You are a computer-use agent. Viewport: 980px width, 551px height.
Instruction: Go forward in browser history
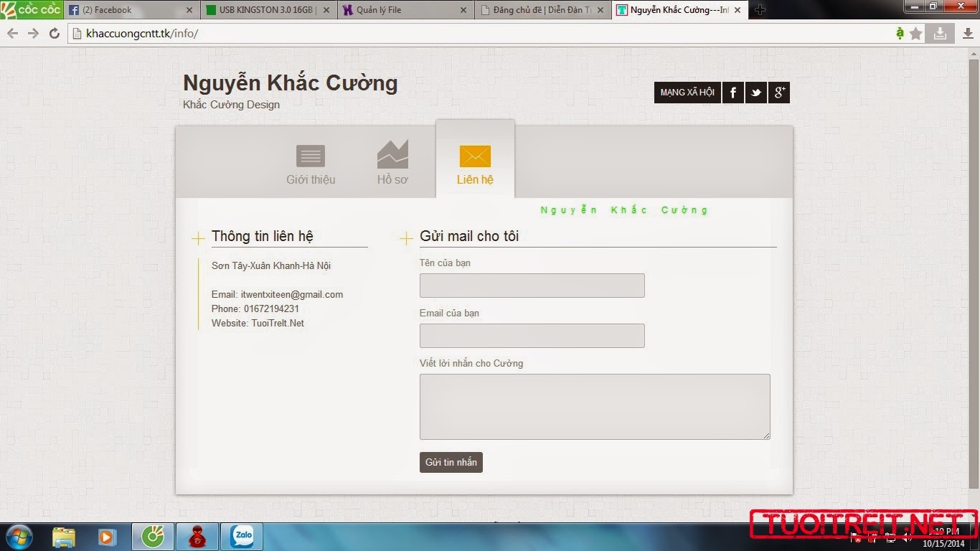tap(33, 34)
